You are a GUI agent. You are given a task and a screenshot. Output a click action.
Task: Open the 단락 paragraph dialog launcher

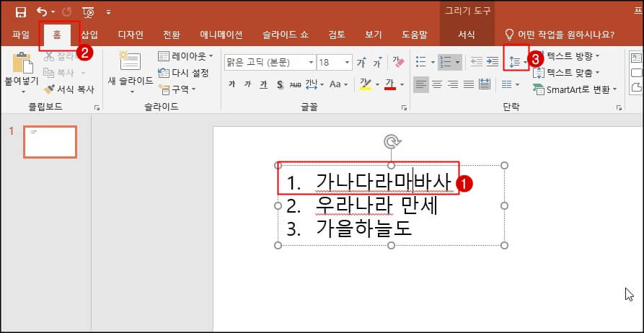619,108
